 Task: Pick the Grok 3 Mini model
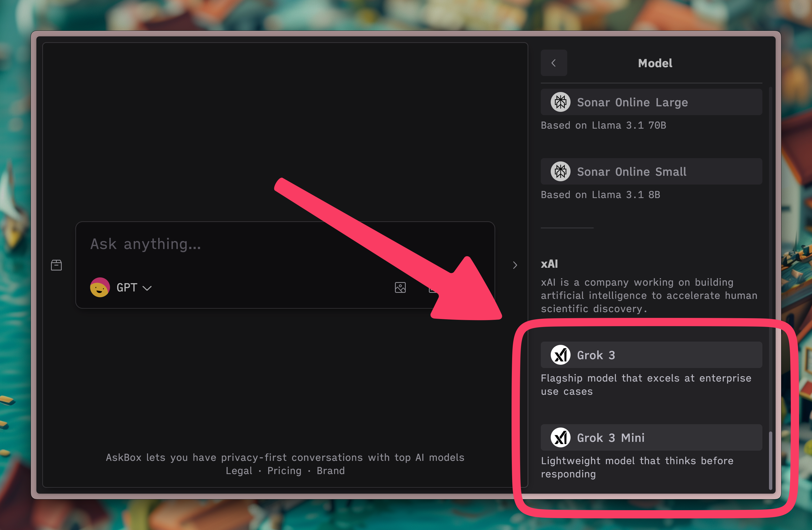[651, 437]
